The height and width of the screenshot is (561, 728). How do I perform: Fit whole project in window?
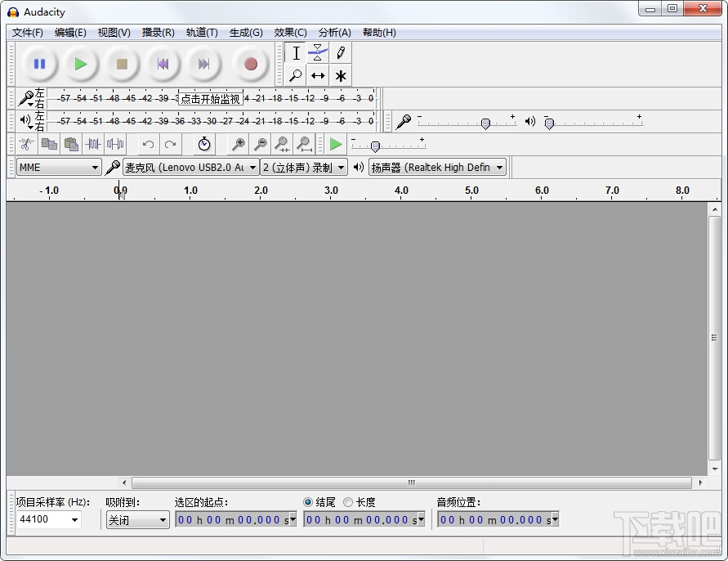pyautogui.click(x=305, y=145)
